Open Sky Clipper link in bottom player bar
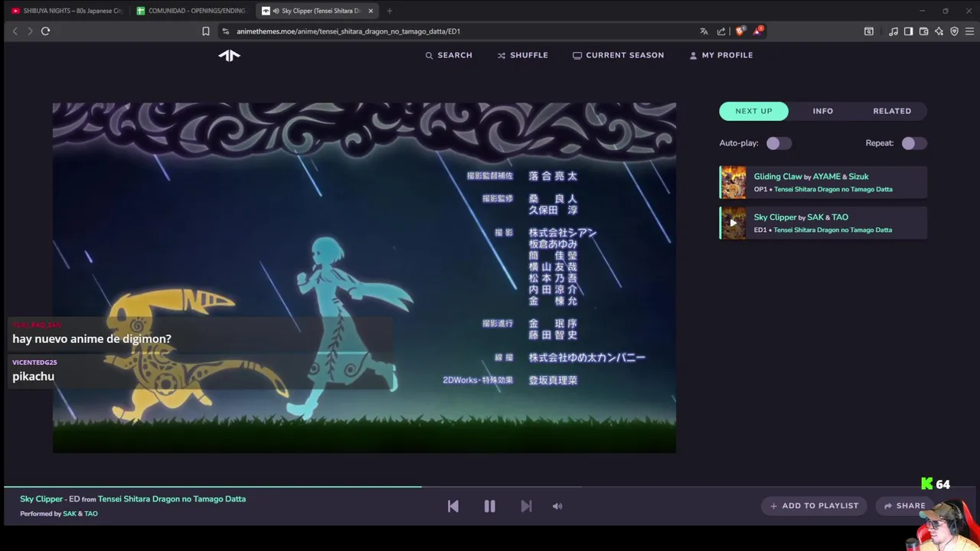This screenshot has height=551, width=980. pos(41,499)
